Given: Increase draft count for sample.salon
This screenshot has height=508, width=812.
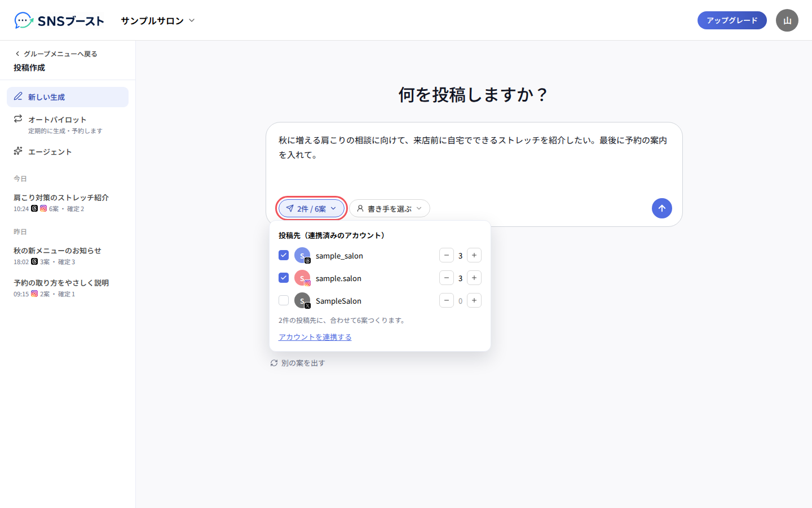Looking at the screenshot, I should [x=474, y=278].
